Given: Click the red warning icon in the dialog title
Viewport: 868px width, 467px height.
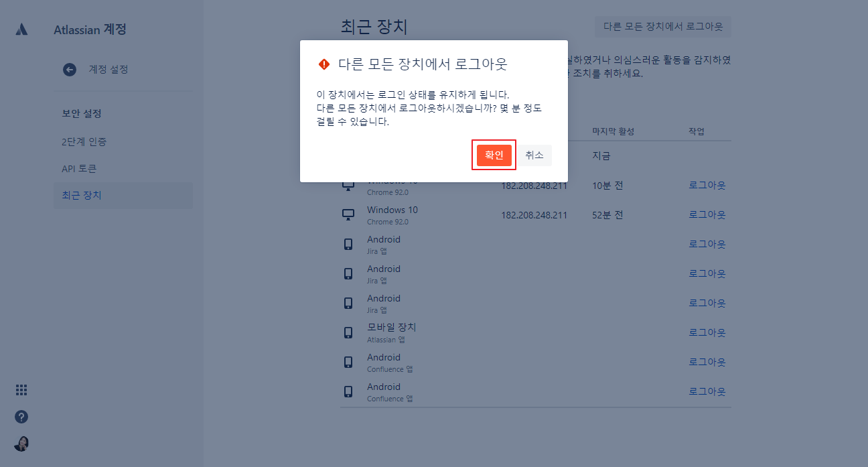Looking at the screenshot, I should click(324, 64).
